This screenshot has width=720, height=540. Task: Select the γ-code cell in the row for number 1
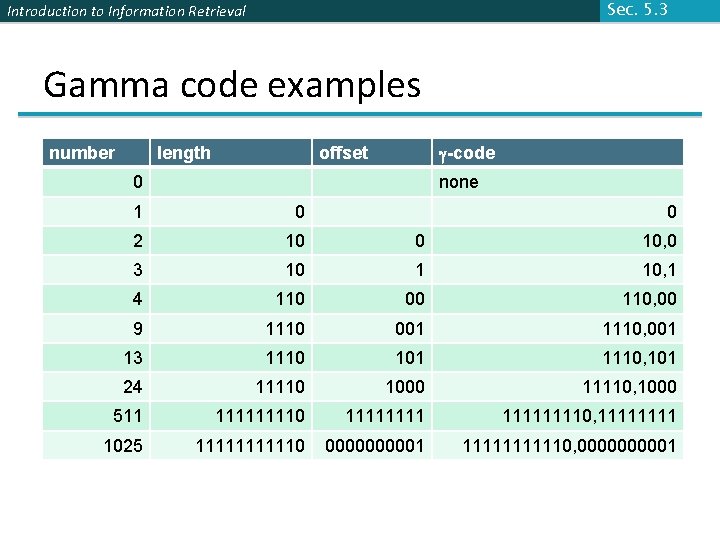coord(558,212)
